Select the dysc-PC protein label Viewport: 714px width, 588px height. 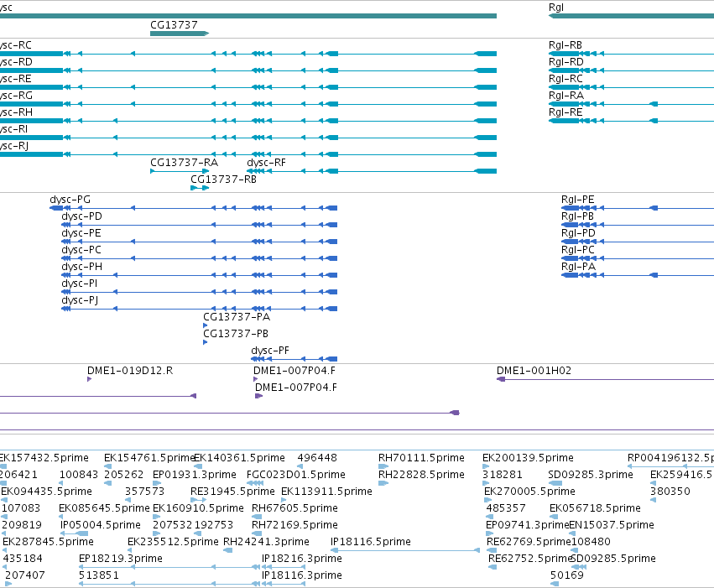click(x=81, y=250)
